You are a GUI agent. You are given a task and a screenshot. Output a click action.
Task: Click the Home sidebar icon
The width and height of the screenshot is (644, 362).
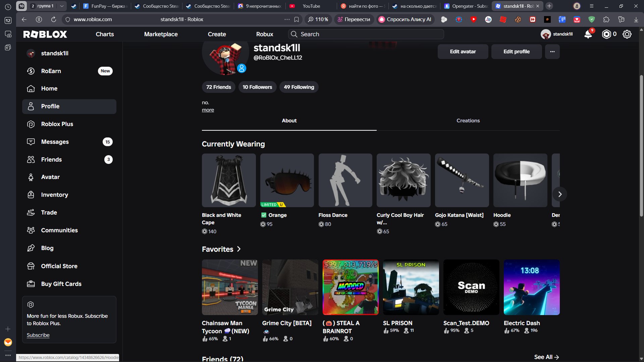(x=31, y=88)
